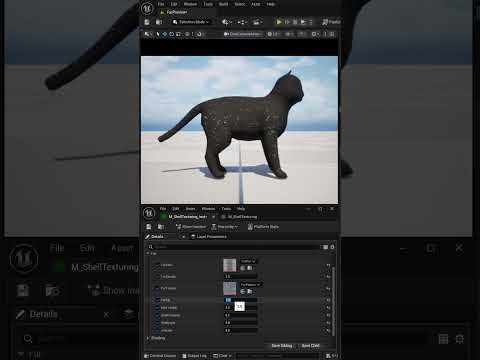Select the rotate tool in the viewport toolbar
The width and height of the screenshot is (480, 360).
pos(171,34)
